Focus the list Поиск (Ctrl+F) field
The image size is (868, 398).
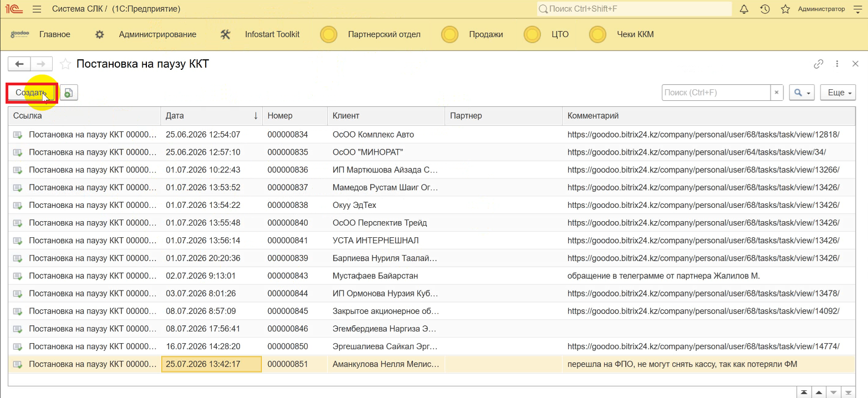[716, 93]
